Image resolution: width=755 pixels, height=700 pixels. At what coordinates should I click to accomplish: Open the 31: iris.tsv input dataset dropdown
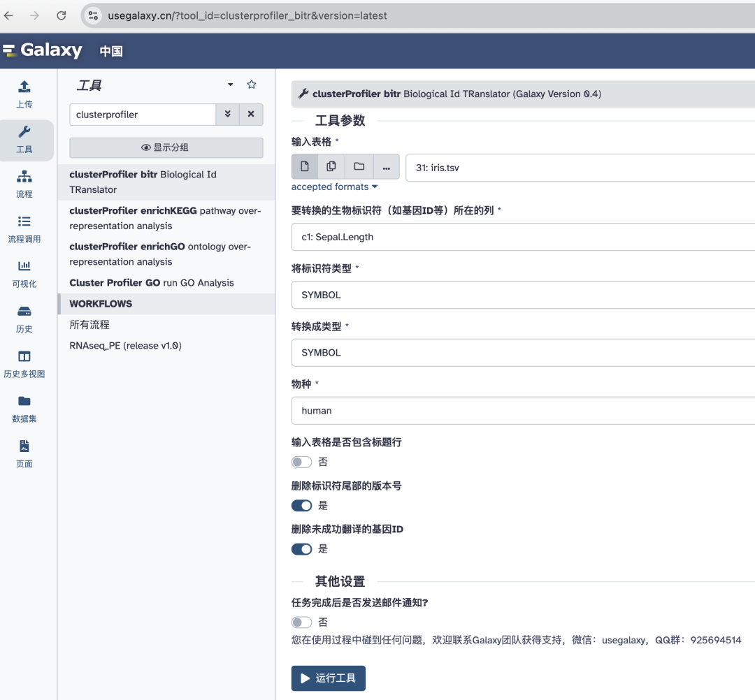(580, 168)
